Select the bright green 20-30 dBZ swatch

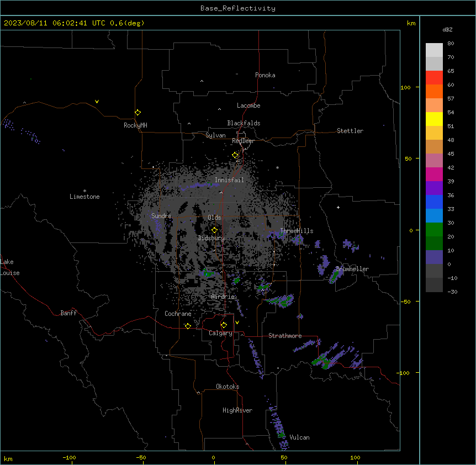pos(434,230)
